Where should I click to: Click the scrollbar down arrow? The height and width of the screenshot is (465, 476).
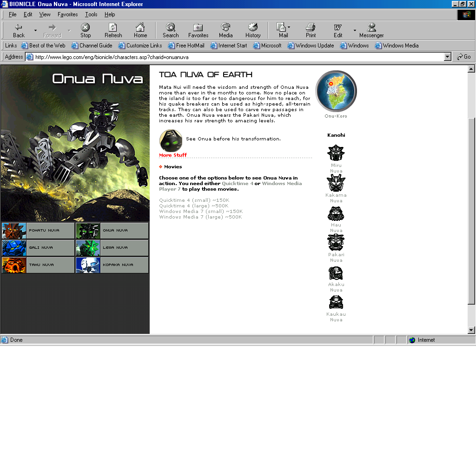pyautogui.click(x=471, y=330)
